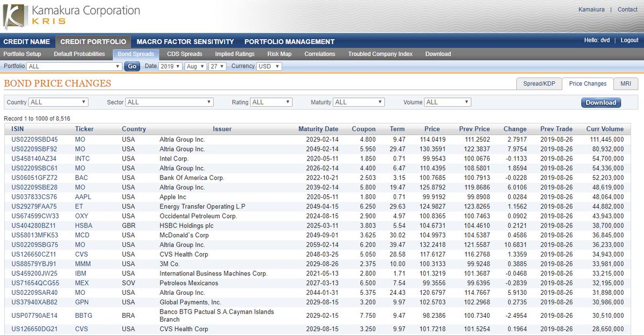
Task: Open ISIN US037833CS76
Action: tap(34, 197)
